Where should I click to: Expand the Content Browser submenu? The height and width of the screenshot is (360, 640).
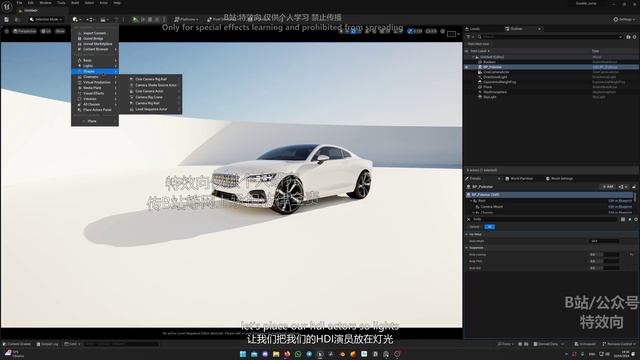tap(95, 49)
